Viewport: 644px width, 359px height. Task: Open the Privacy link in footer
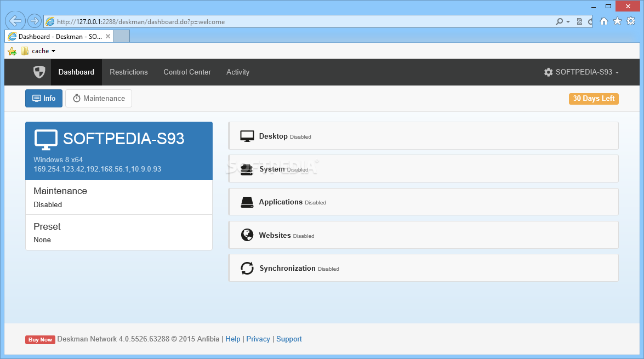point(258,339)
